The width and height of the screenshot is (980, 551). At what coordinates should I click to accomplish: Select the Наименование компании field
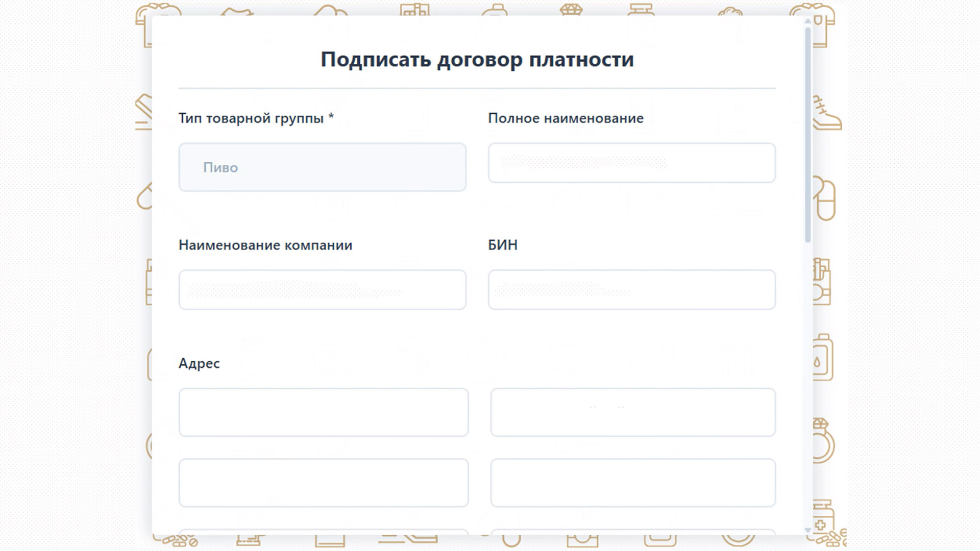point(323,289)
